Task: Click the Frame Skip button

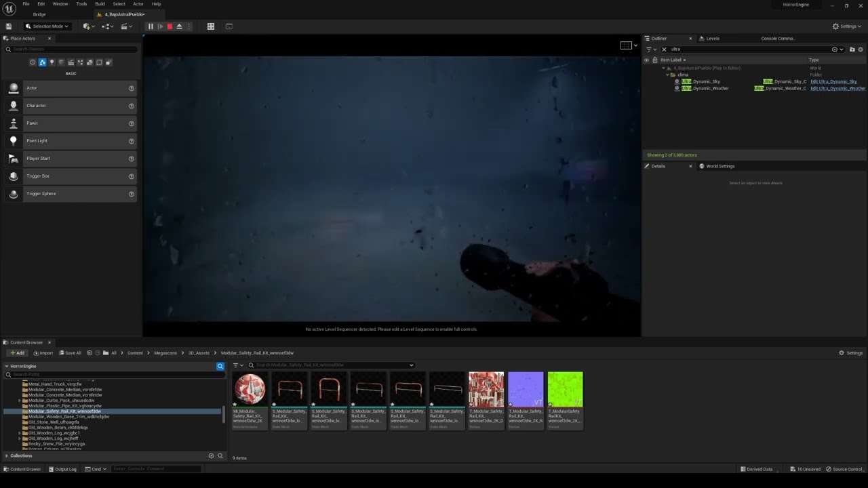Action: point(160,26)
